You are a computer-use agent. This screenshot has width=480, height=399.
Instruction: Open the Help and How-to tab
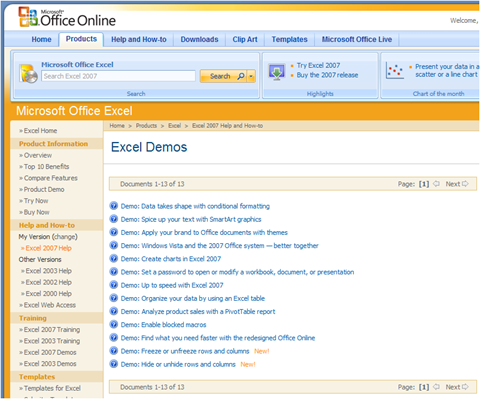[x=139, y=39]
